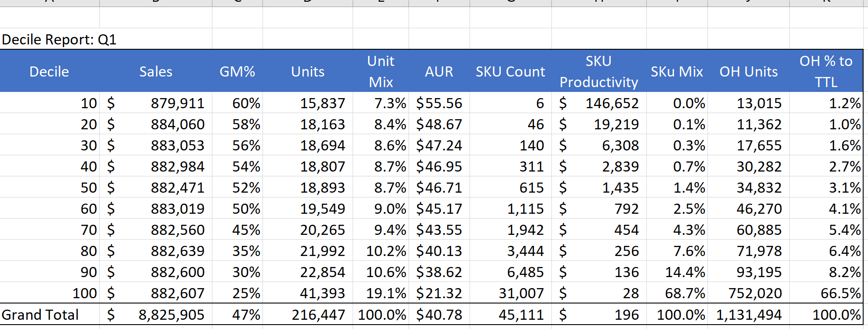Screen dimensions: 868x329
Task: Click units cell 41,393
Action: [308, 293]
